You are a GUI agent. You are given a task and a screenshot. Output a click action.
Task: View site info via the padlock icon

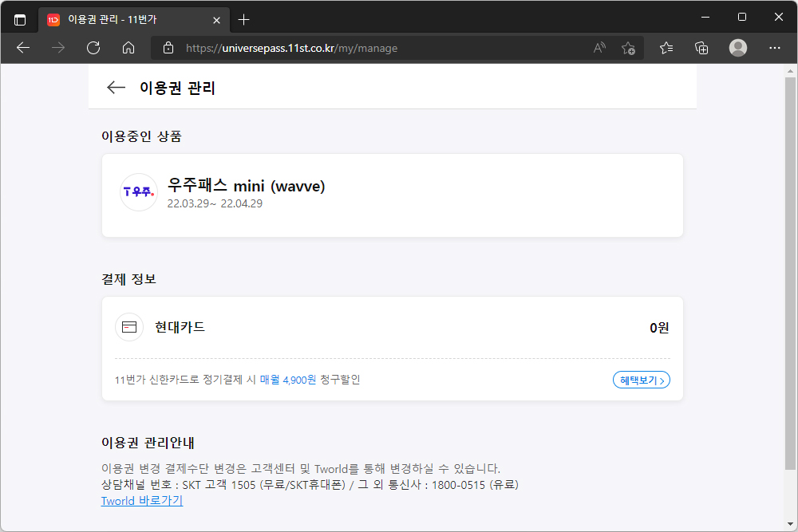click(x=168, y=48)
